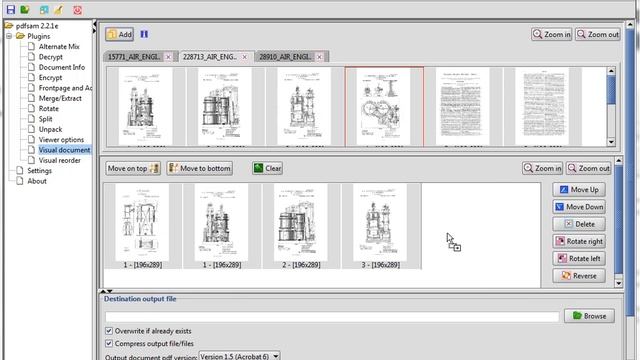Select the composed page labeled 2
This screenshot has width=640, height=360.
click(301, 226)
